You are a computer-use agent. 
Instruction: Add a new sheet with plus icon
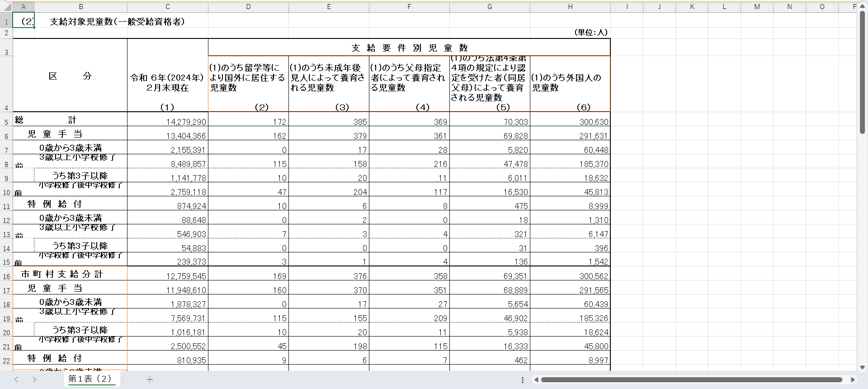tap(150, 380)
